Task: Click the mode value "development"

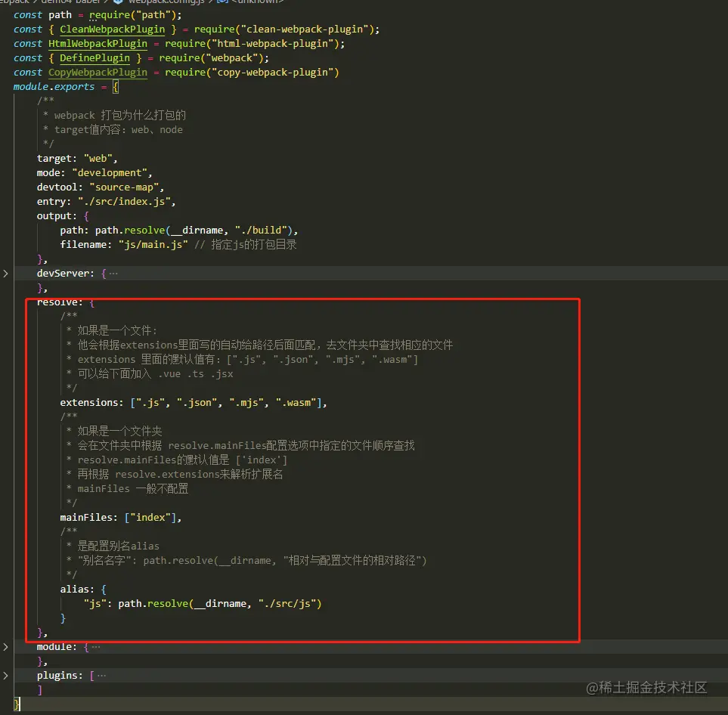Action: click(x=110, y=173)
